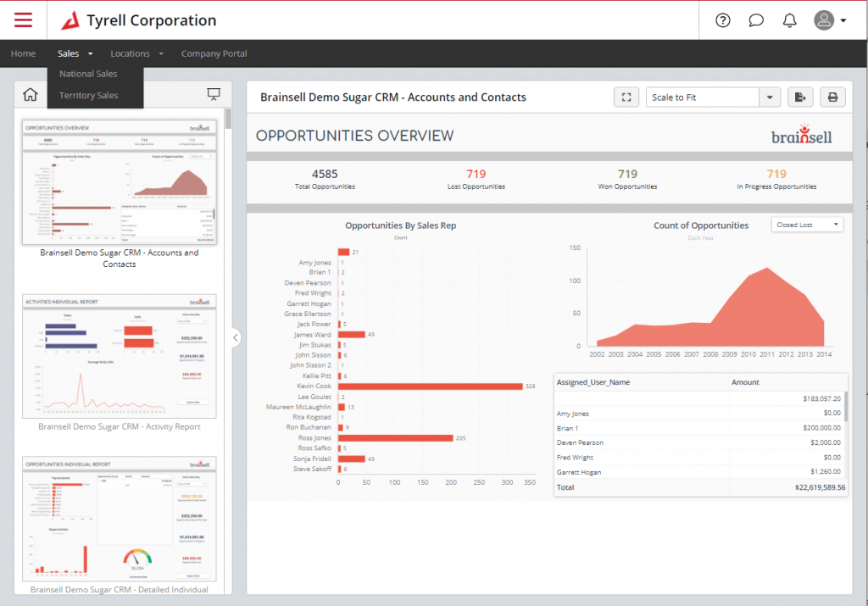Select the Fred Wright table row
The height and width of the screenshot is (606, 868).
(698, 458)
